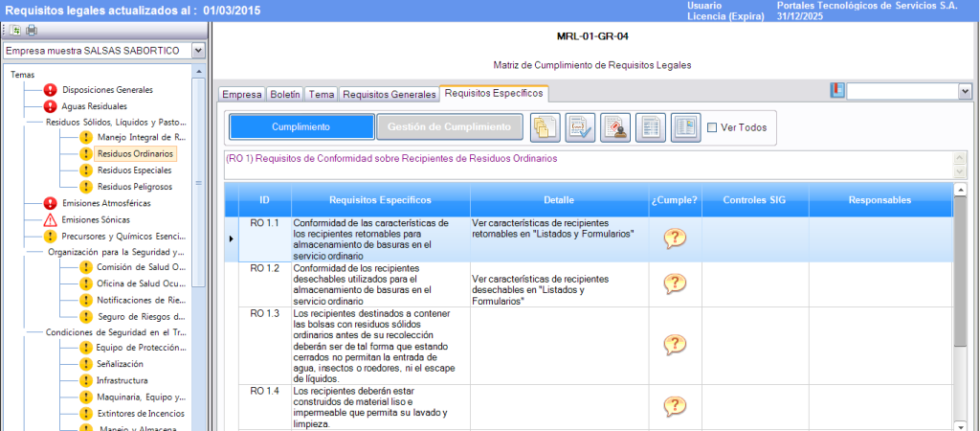
Task: Click the description box scroll-down arrow
Action: tap(959, 172)
